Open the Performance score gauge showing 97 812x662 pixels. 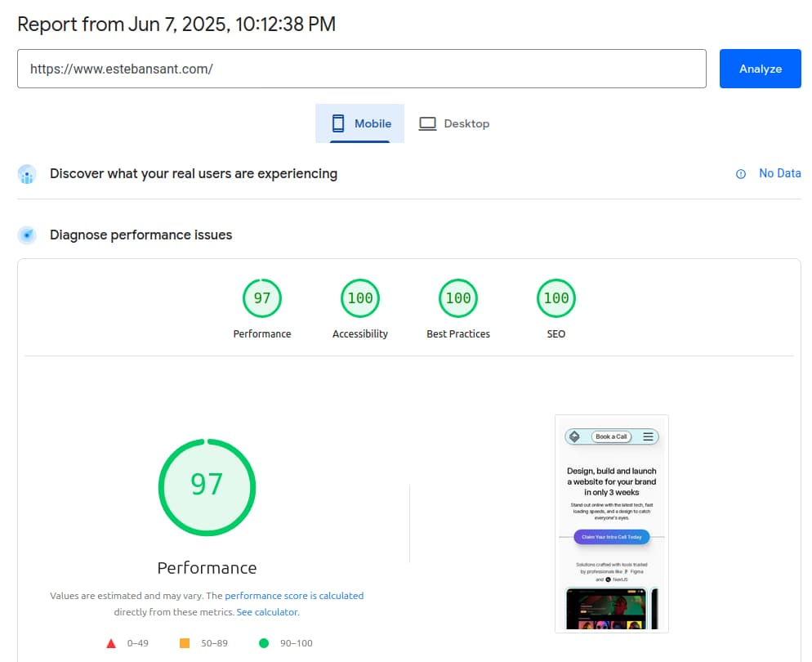tap(262, 298)
